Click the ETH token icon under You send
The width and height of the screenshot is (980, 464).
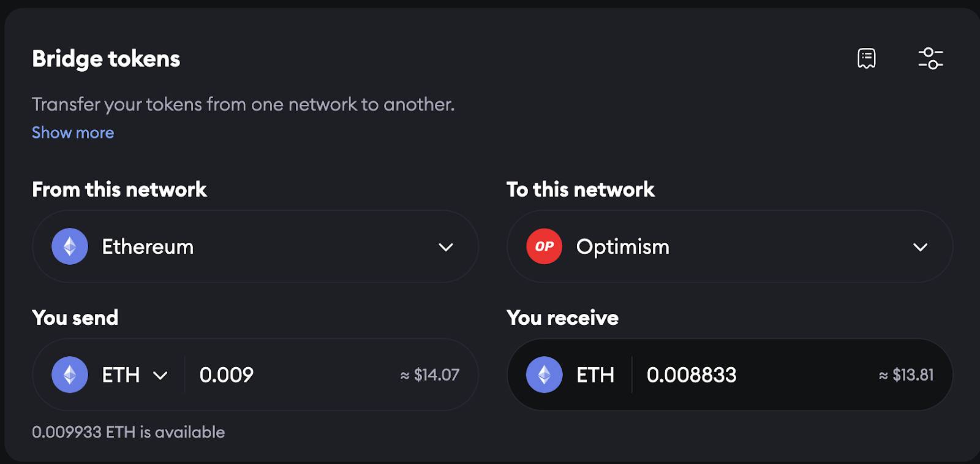pyautogui.click(x=70, y=375)
